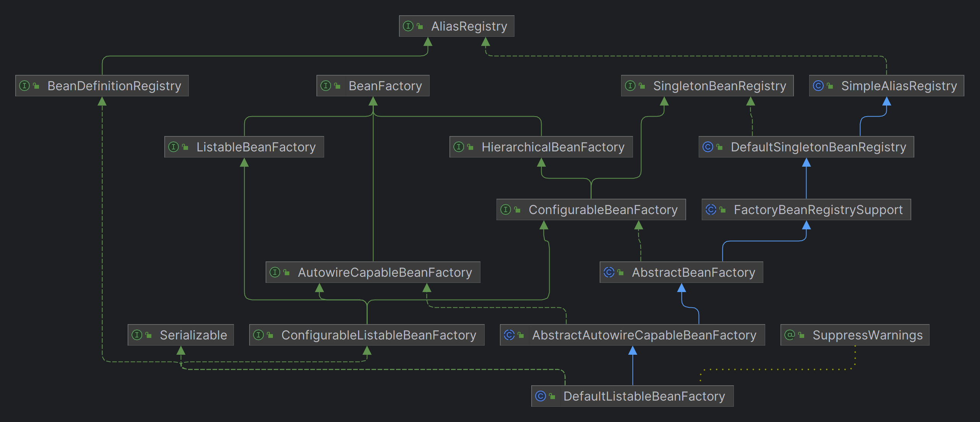Click the interface icon on AutowireCapableBeanFactory node
This screenshot has height=422, width=980.
[275, 272]
